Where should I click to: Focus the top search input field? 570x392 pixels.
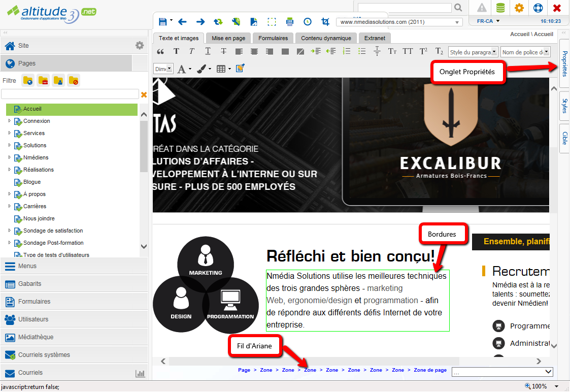click(x=405, y=8)
